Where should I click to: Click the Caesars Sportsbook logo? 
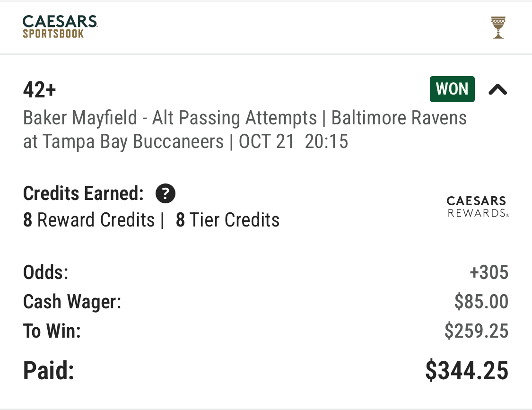[x=60, y=27]
